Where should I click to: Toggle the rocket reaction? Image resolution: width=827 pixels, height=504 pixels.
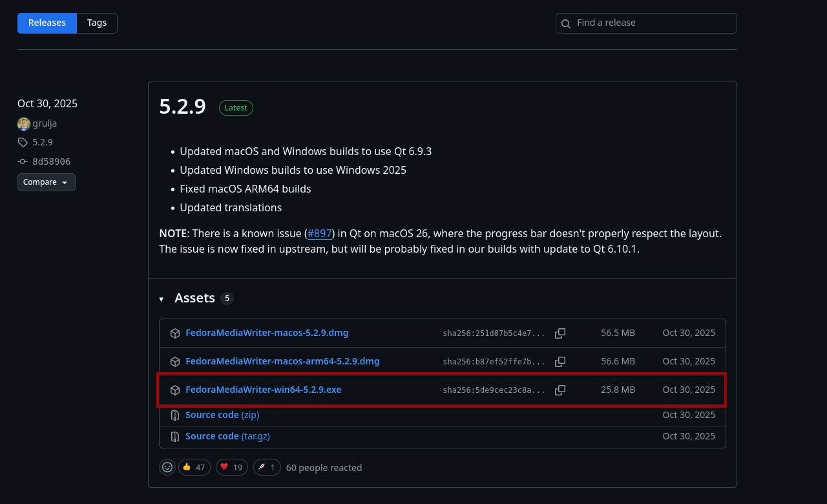click(267, 467)
